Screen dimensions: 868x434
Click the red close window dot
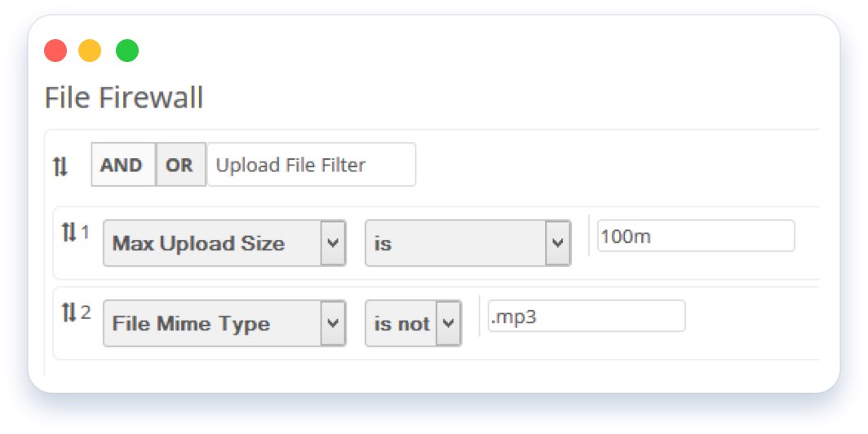click(55, 51)
